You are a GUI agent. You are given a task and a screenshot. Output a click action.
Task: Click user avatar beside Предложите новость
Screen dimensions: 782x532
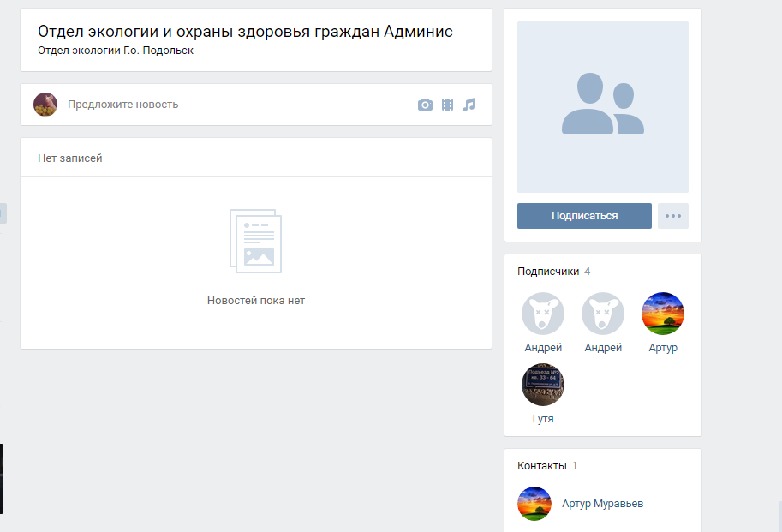[x=45, y=105]
